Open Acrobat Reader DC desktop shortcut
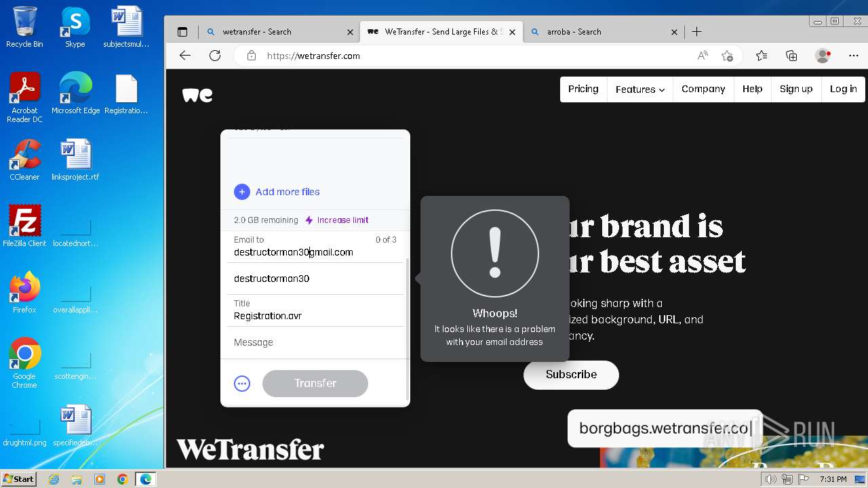 coord(24,98)
